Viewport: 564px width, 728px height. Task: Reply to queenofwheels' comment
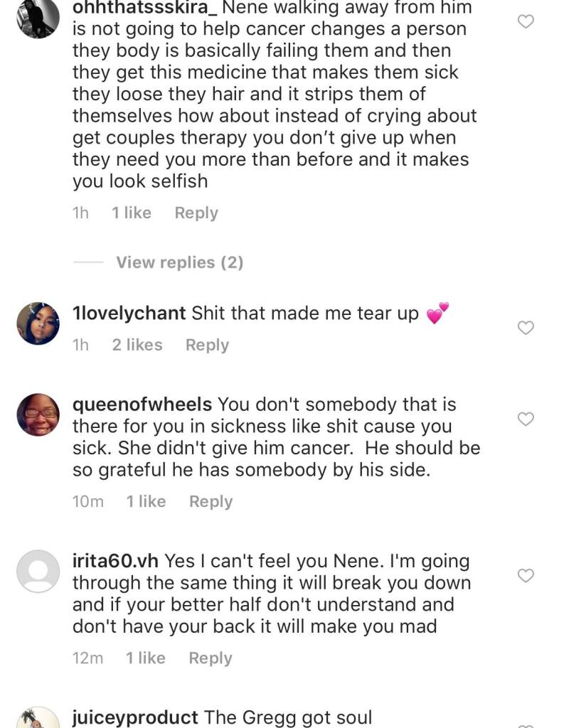(211, 501)
